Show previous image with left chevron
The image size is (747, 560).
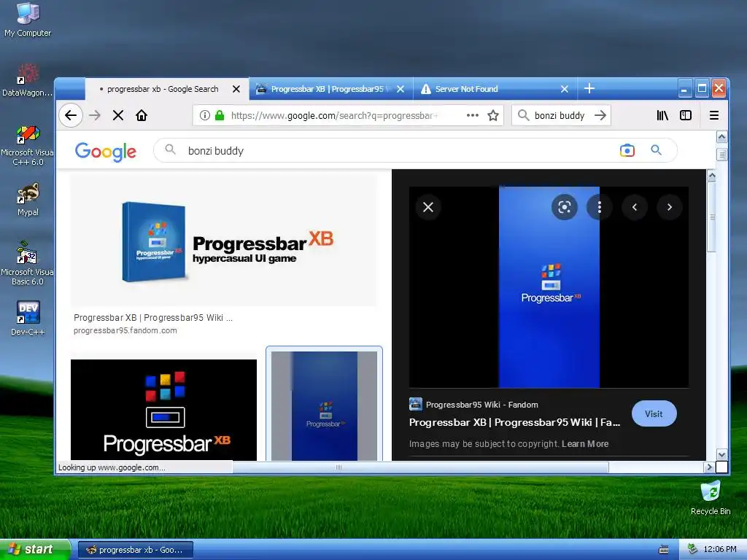(635, 207)
